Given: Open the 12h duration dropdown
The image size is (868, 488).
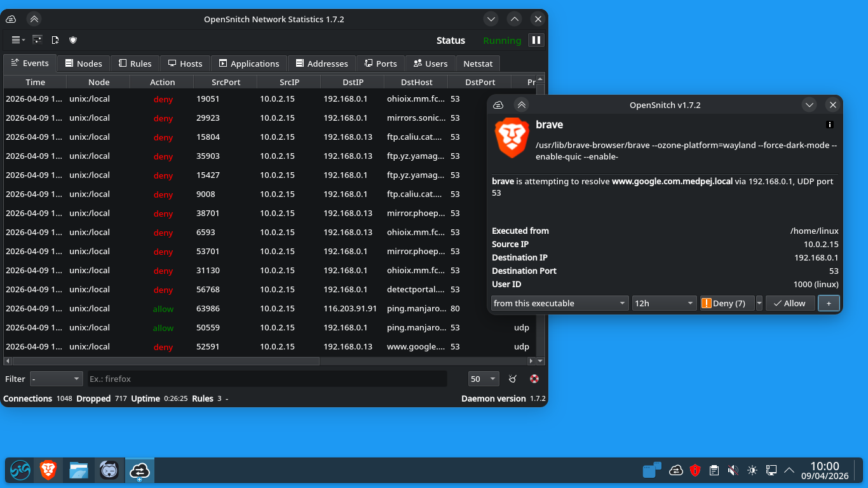Looking at the screenshot, I should (664, 303).
